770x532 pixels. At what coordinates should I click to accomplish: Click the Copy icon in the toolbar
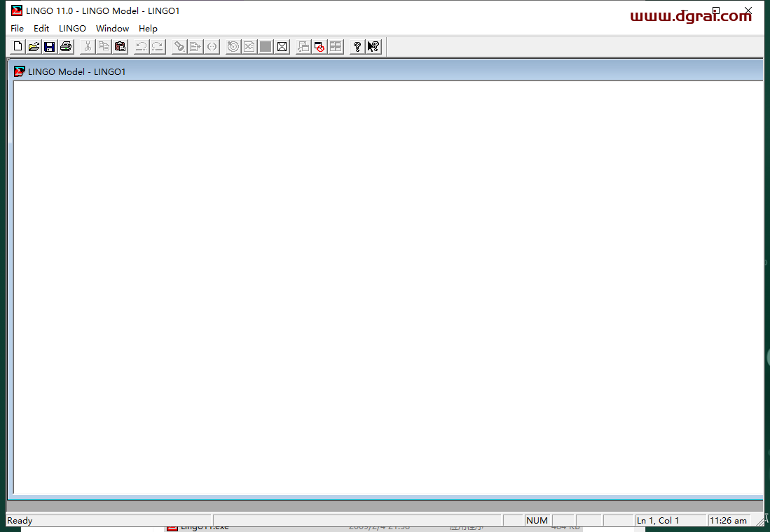(x=104, y=47)
